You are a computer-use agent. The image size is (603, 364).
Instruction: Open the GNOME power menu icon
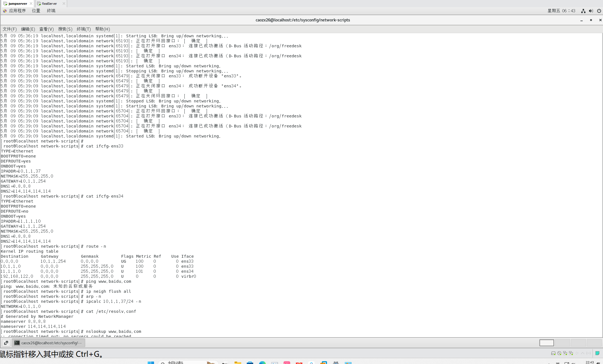click(x=599, y=11)
